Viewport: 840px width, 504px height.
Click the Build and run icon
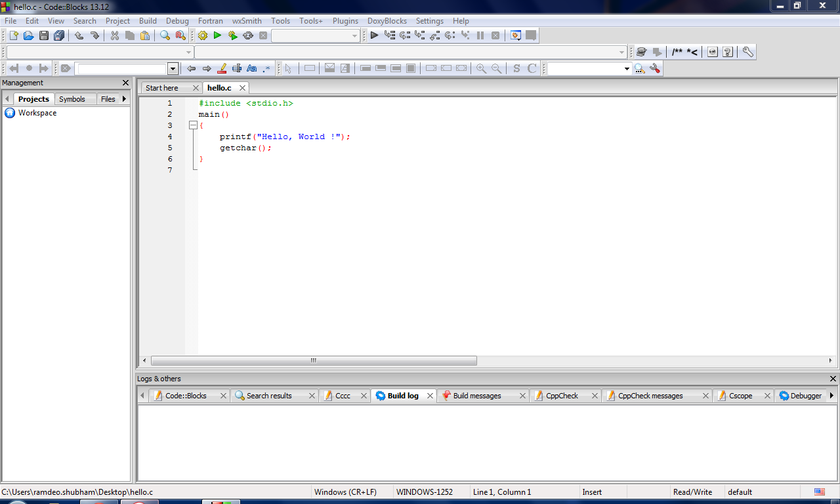pos(232,35)
